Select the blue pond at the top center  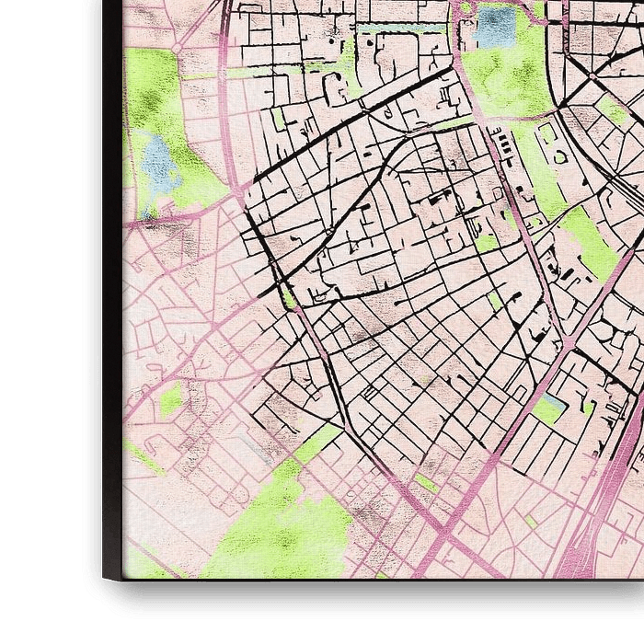[496, 26]
